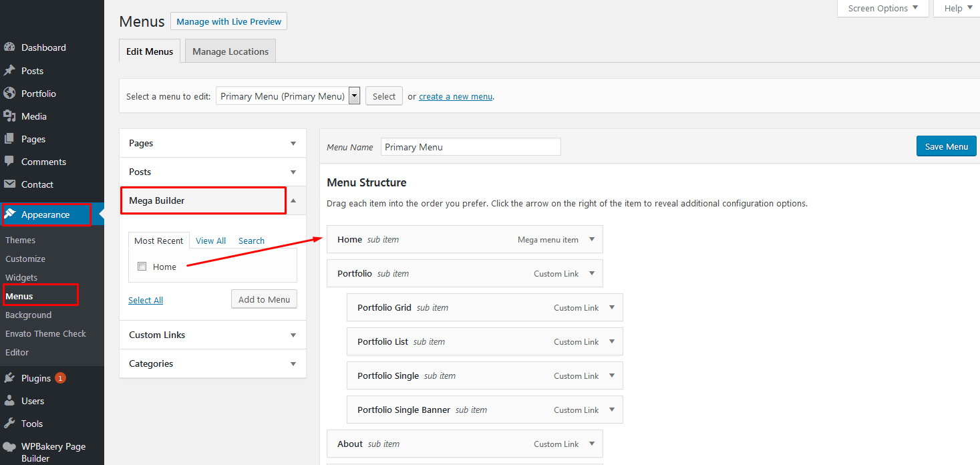The image size is (980, 465).
Task: Switch to the View All tab
Action: point(211,241)
